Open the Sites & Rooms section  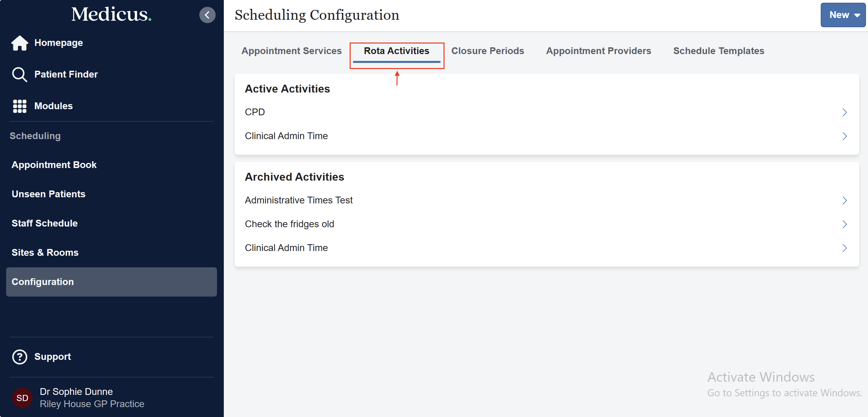pos(45,253)
